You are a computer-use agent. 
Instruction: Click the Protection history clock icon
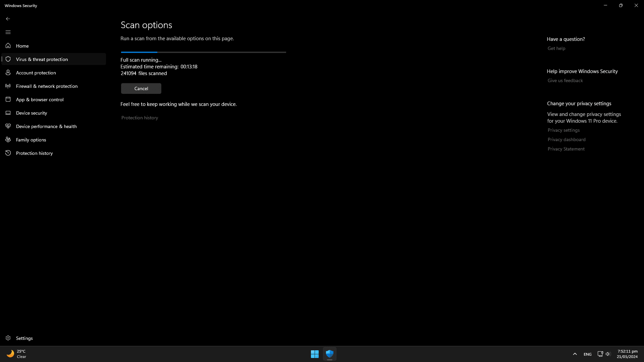click(8, 153)
